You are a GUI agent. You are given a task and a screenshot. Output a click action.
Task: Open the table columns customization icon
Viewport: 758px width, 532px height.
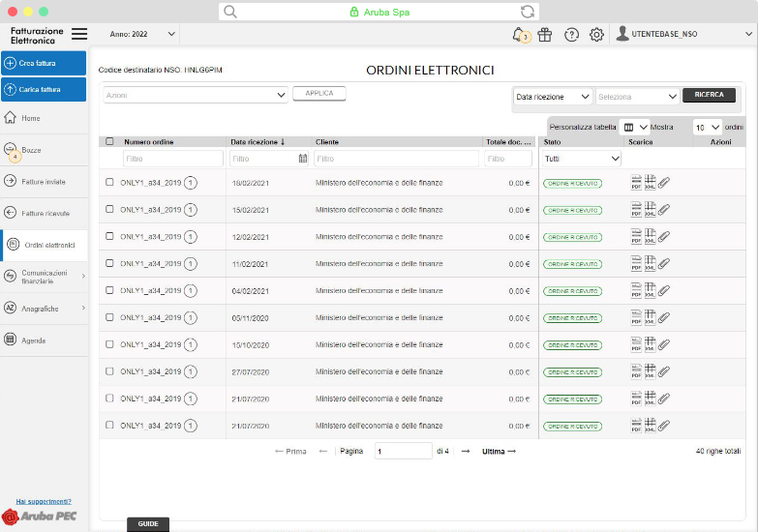click(628, 127)
